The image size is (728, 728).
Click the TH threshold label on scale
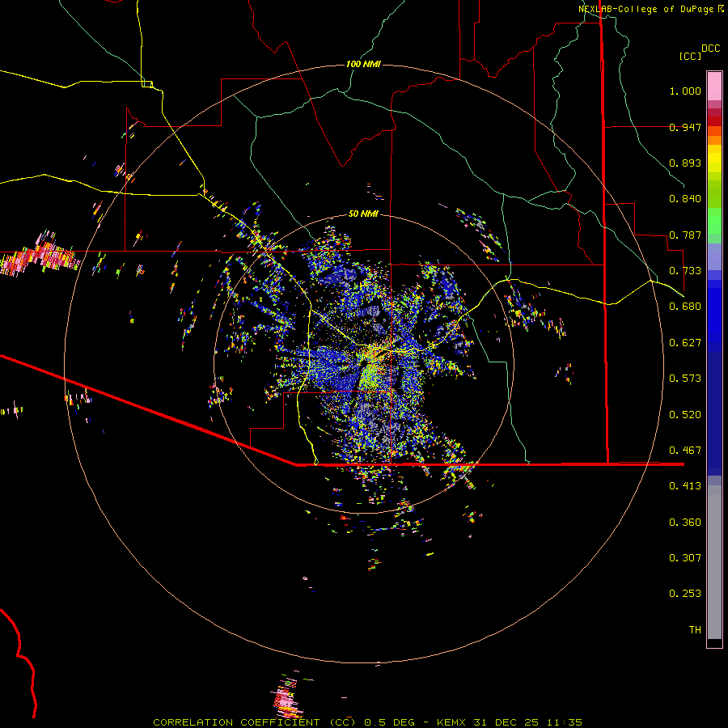[695, 630]
